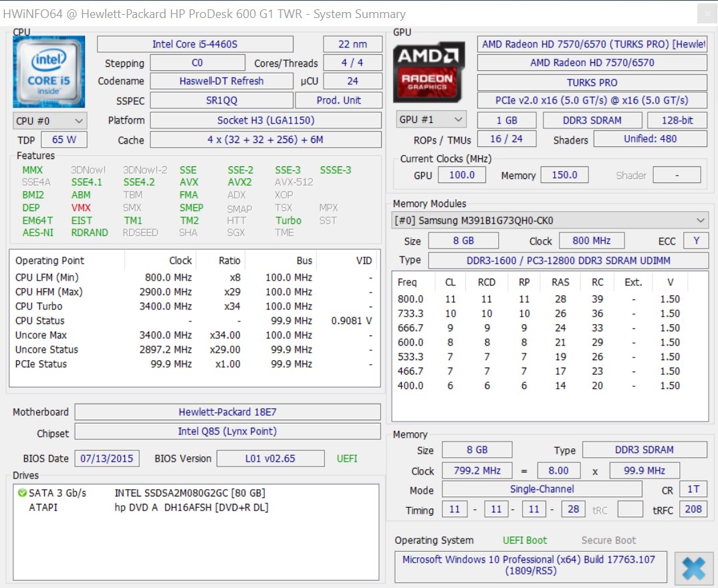
Task: Click the Hewlett-Packard 18E7 motherboard field
Action: pos(227,412)
